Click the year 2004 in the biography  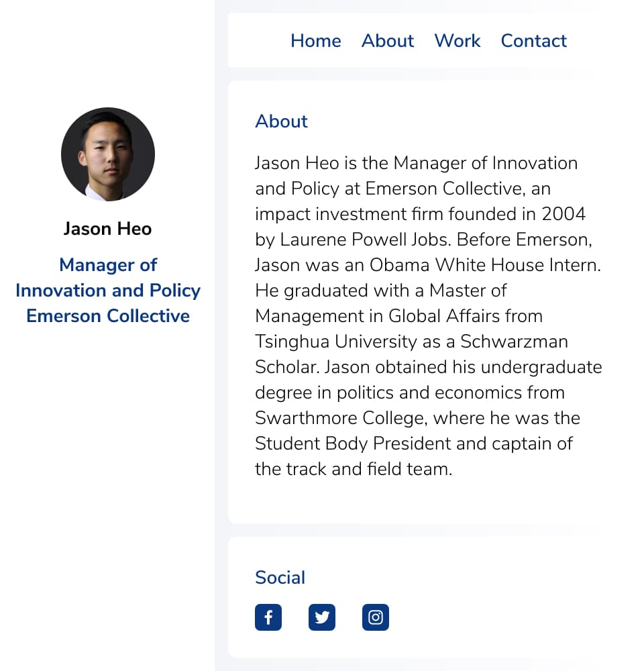(x=563, y=214)
